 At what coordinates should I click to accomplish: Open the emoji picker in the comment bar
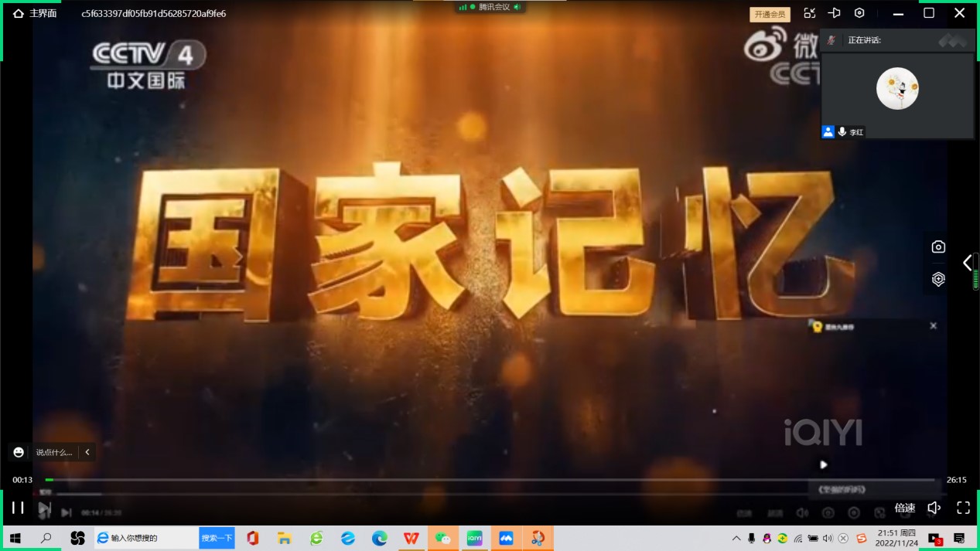click(19, 452)
